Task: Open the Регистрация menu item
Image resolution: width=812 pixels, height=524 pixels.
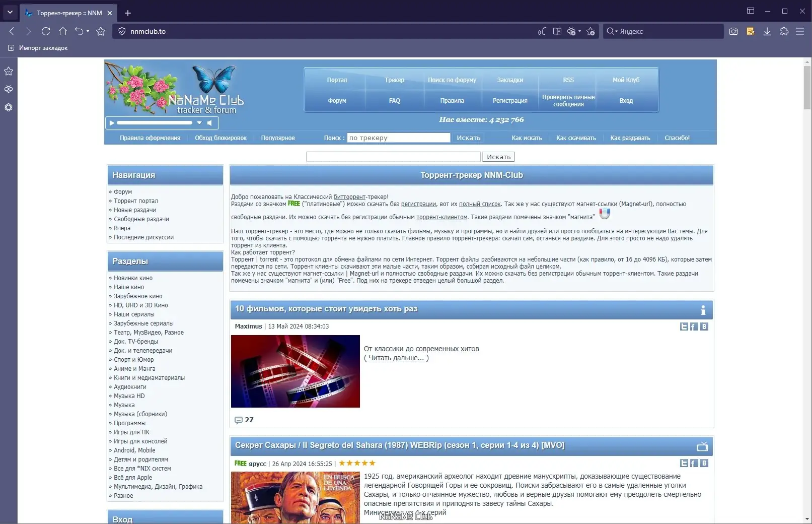Action: point(510,101)
